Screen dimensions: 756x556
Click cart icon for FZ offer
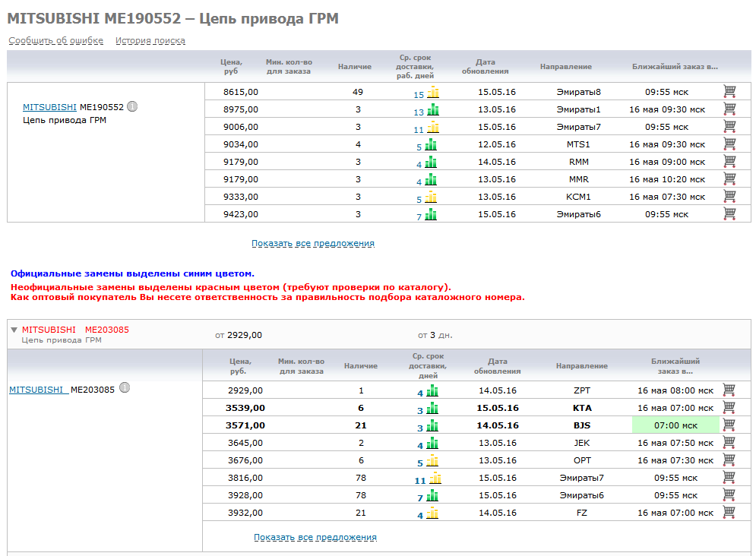[x=729, y=513]
